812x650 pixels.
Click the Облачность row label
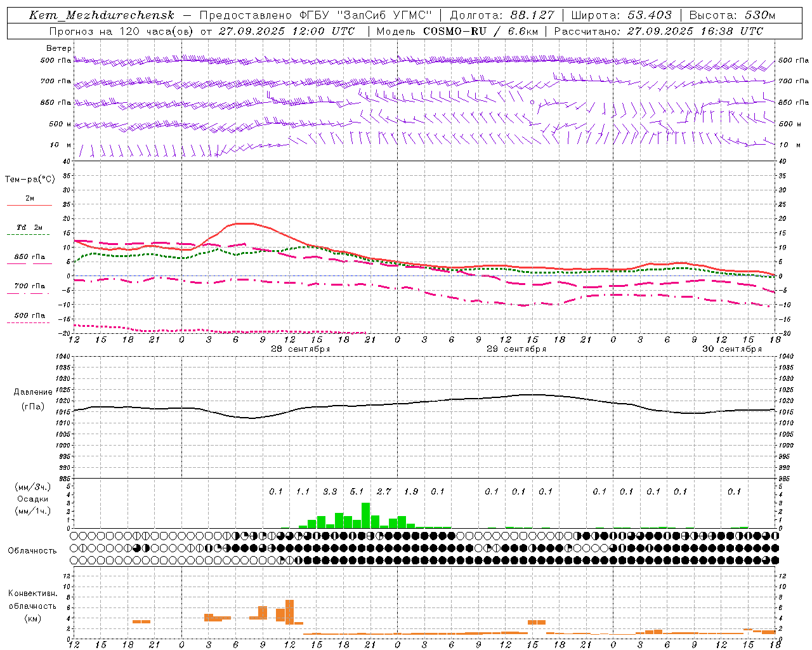pos(32,551)
